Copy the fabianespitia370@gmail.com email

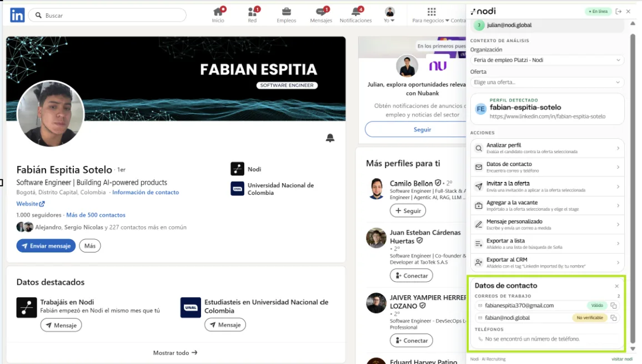click(613, 306)
